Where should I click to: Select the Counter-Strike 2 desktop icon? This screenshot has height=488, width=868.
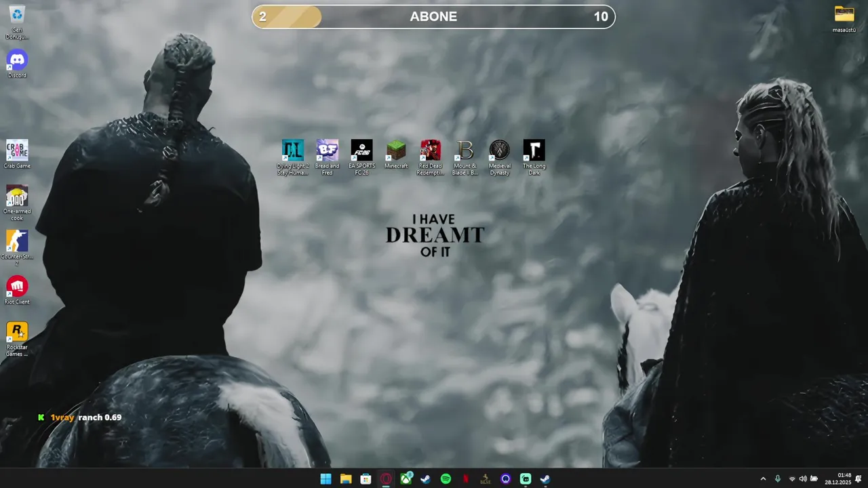[17, 248]
